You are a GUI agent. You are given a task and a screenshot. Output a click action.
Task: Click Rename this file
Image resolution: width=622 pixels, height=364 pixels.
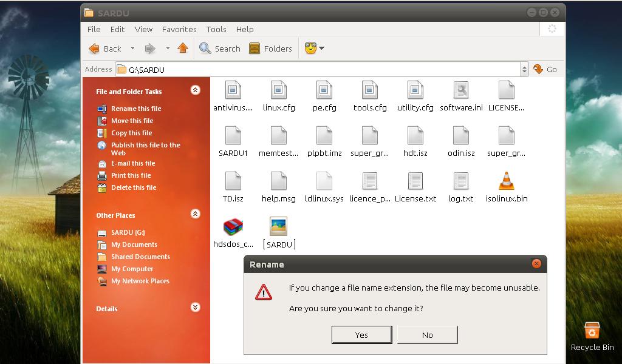tap(129, 109)
